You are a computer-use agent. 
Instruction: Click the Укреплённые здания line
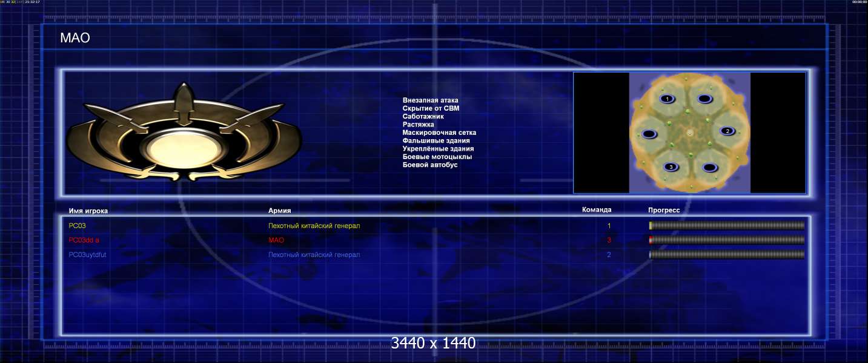point(438,149)
